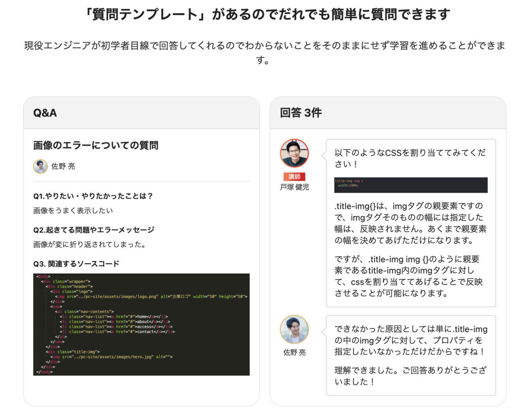Click the 回答 3件 header
This screenshot has height=415, width=532.
click(388, 113)
